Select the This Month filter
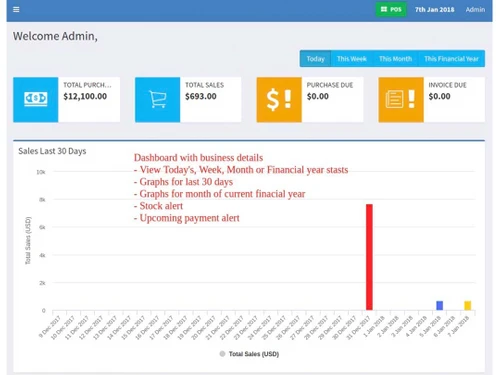500x375 pixels. [396, 59]
